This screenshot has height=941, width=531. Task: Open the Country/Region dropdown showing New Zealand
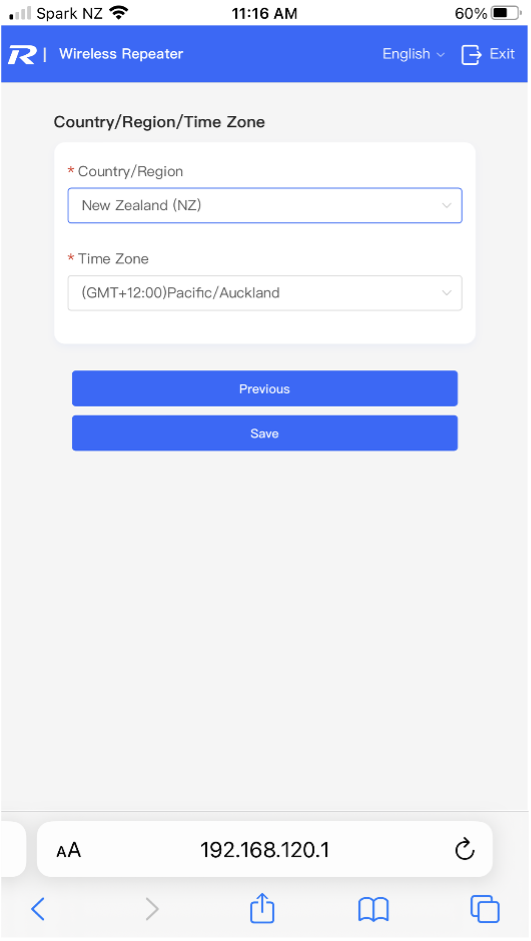[x=265, y=205]
